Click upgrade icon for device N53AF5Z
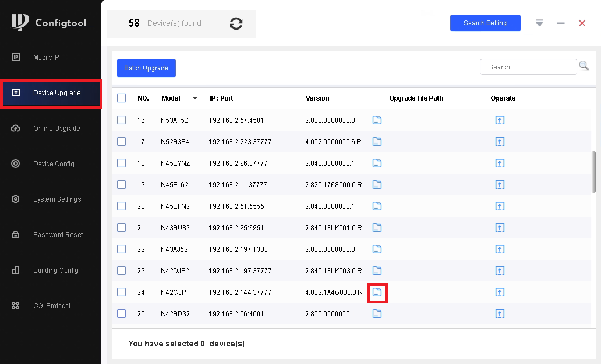The width and height of the screenshot is (601, 364). tap(499, 120)
